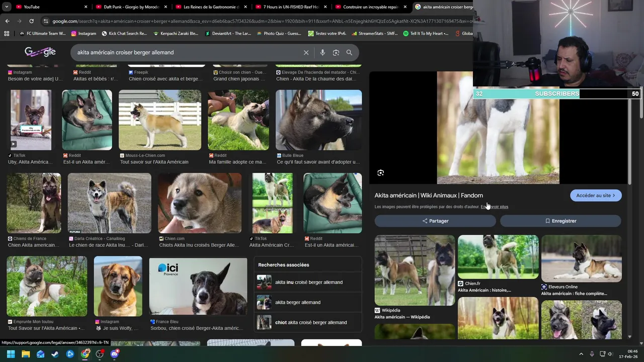Open the TikTok Uby Akita video thumbnail
The image size is (644, 362).
click(x=31, y=120)
